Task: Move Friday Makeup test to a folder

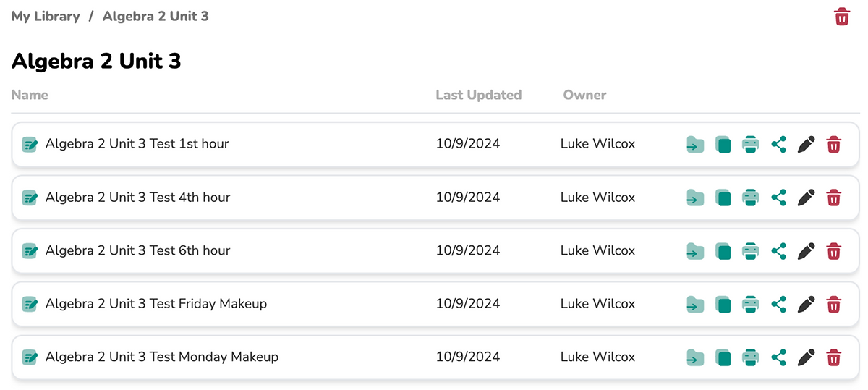Action: (695, 304)
